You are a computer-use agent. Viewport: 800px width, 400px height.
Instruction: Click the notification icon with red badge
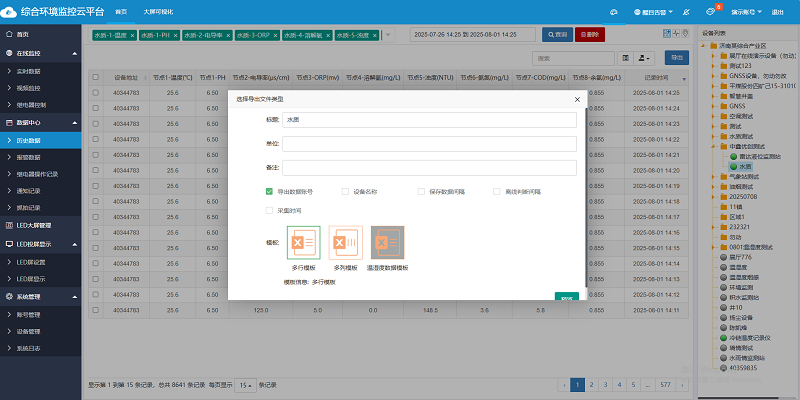click(x=710, y=11)
